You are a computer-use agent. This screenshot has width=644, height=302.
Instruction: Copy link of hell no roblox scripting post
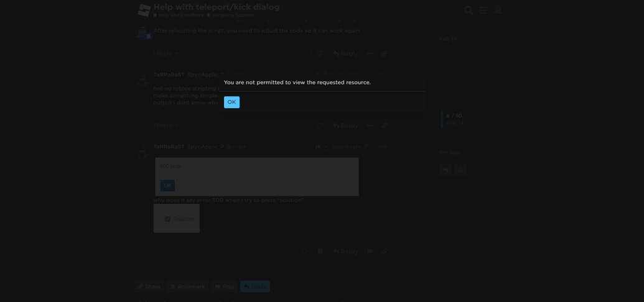click(385, 126)
